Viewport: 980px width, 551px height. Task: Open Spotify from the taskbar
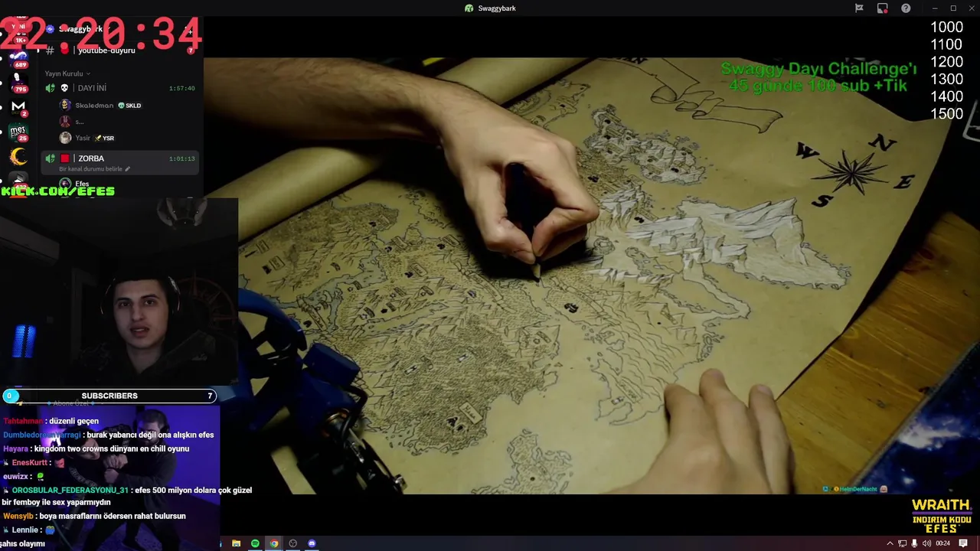click(255, 543)
